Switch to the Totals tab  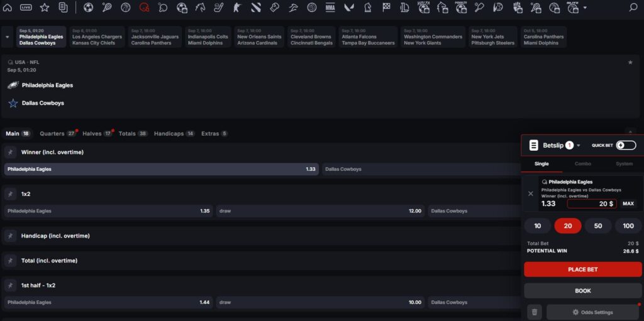133,133
